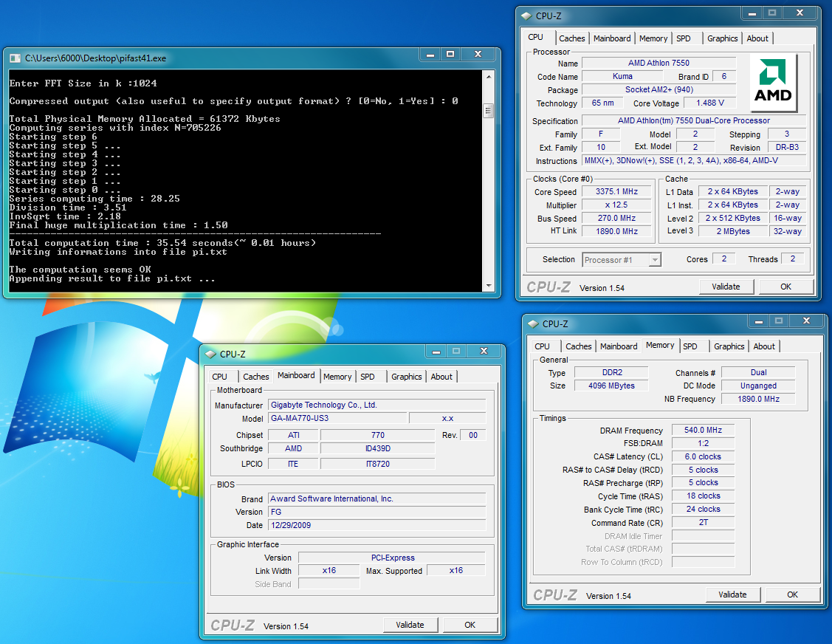Switch to Caches tab in the Memory CPU-Z window
Image resolution: width=832 pixels, height=644 pixels.
coord(578,346)
